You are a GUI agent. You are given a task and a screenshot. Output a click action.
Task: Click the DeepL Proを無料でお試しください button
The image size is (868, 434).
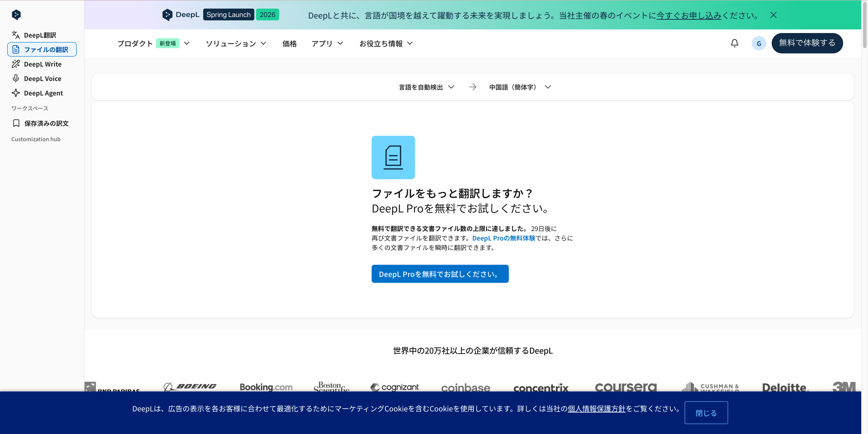[x=440, y=274]
